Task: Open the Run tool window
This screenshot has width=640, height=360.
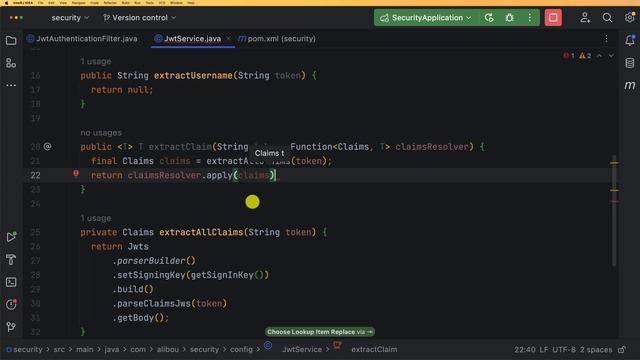Action: click(x=11, y=237)
